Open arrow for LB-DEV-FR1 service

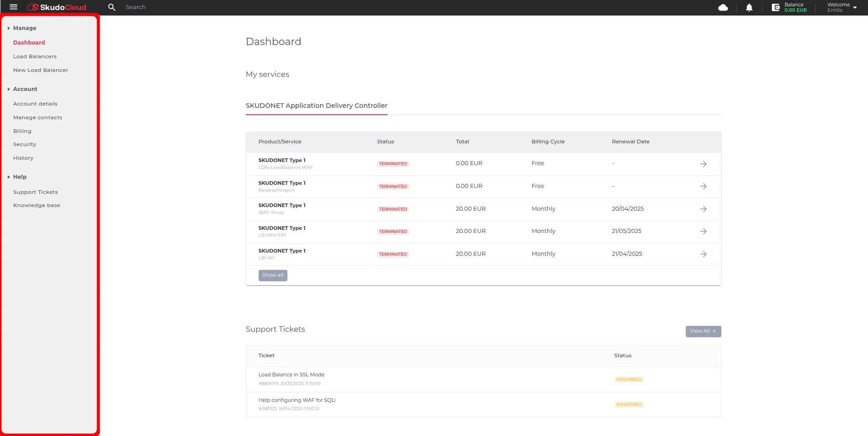click(x=703, y=231)
